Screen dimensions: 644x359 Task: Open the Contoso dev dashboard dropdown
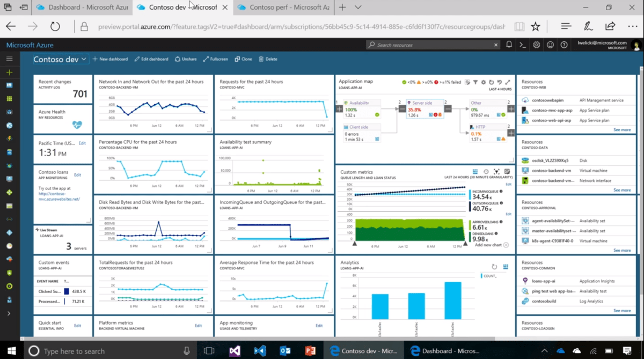pos(60,59)
